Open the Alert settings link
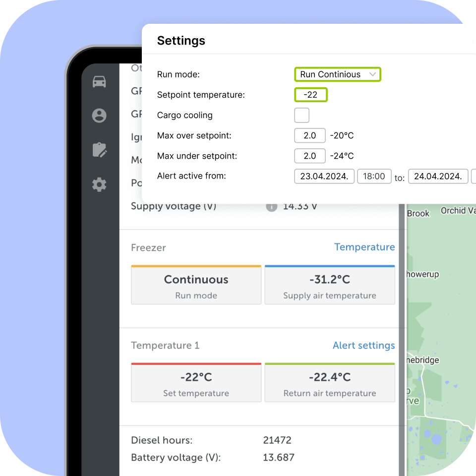The width and height of the screenshot is (476, 476). pos(363,346)
